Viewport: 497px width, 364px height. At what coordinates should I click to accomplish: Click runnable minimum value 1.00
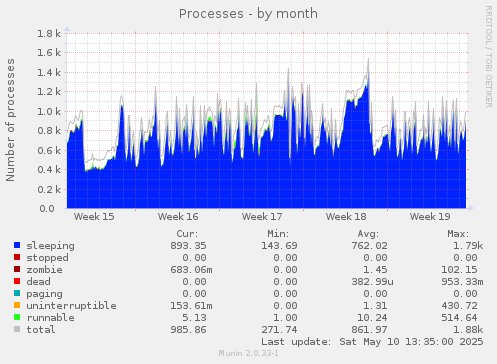[x=285, y=318]
